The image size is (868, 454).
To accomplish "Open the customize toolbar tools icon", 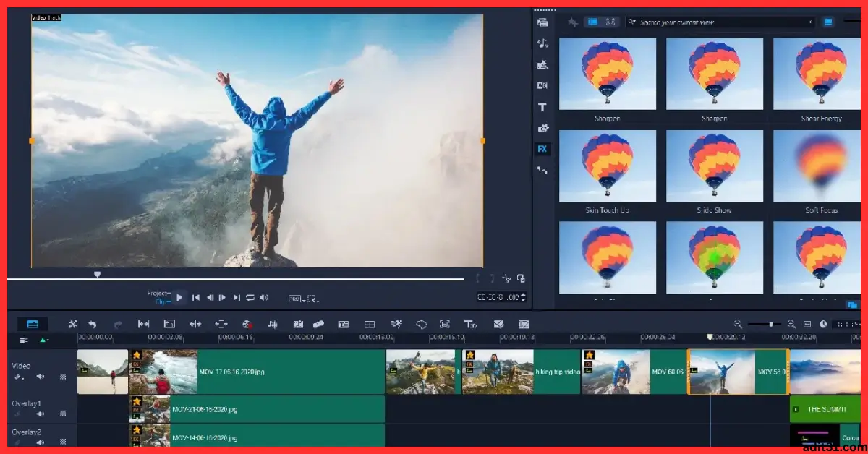I will click(72, 324).
